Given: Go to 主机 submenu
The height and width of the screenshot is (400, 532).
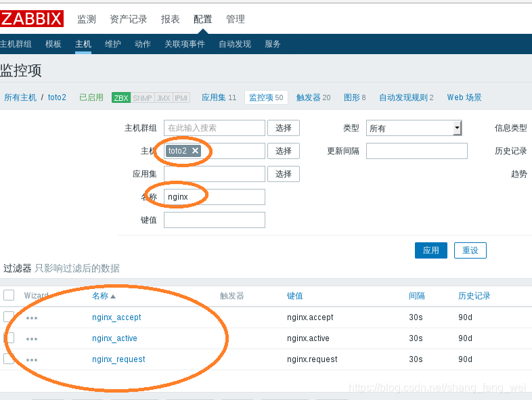Looking at the screenshot, I should [x=83, y=44].
